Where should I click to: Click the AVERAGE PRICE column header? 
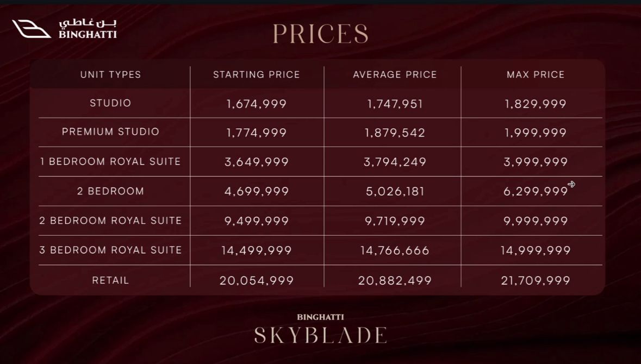395,75
